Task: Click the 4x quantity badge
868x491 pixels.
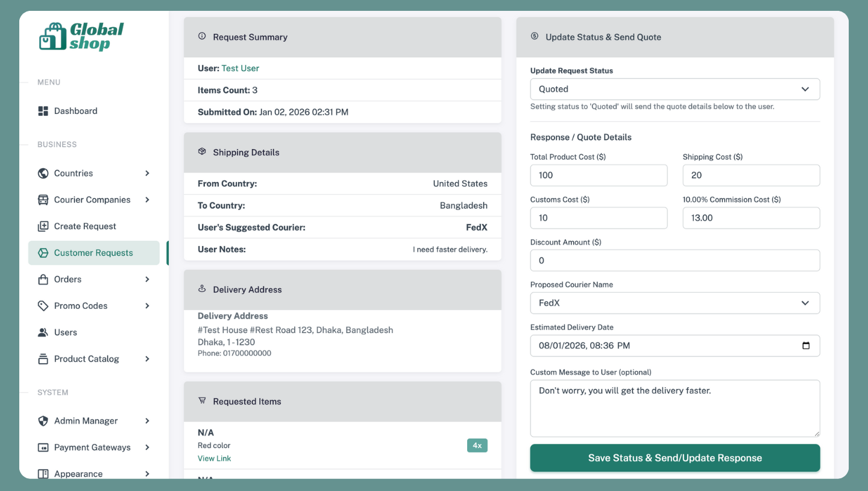Action: 477,445
